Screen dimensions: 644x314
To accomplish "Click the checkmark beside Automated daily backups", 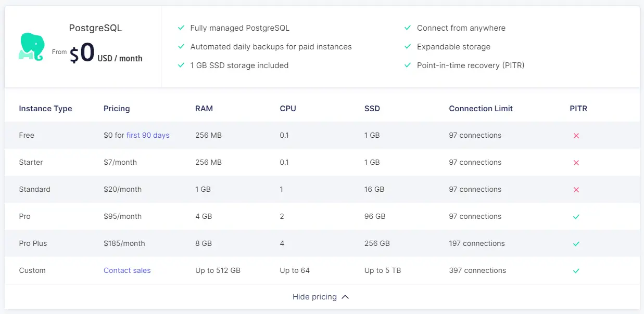I will click(x=181, y=47).
